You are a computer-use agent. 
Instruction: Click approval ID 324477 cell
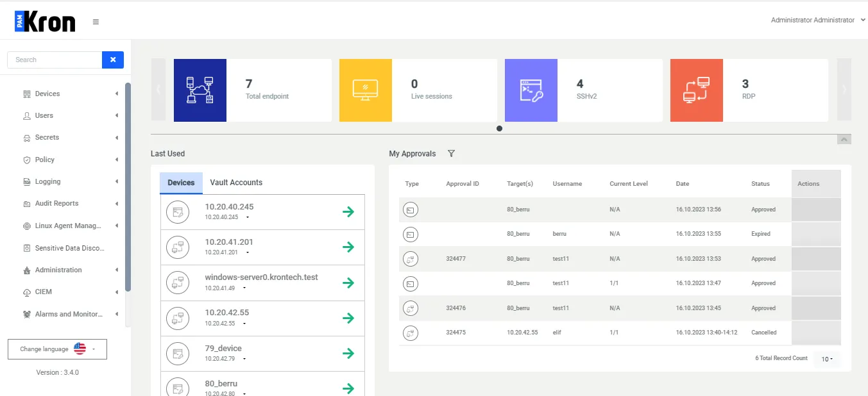pyautogui.click(x=457, y=259)
